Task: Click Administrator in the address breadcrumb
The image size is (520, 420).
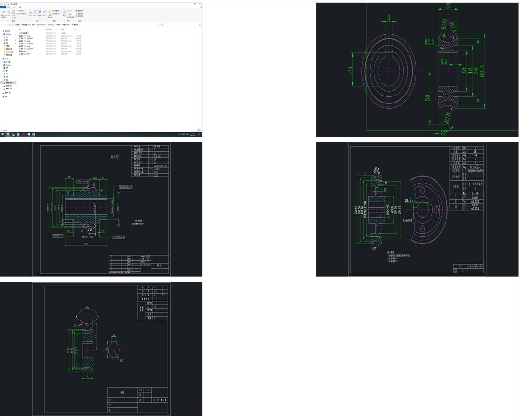Action: pyautogui.click(x=42, y=25)
